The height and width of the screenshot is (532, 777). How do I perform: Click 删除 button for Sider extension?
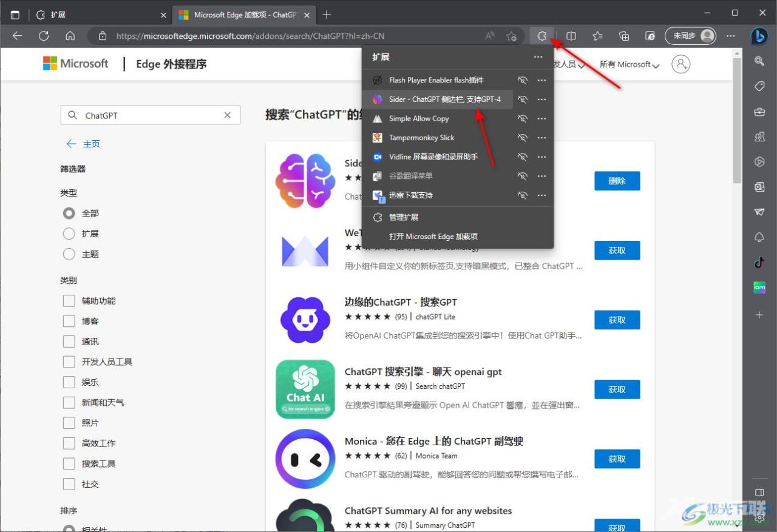(x=617, y=181)
